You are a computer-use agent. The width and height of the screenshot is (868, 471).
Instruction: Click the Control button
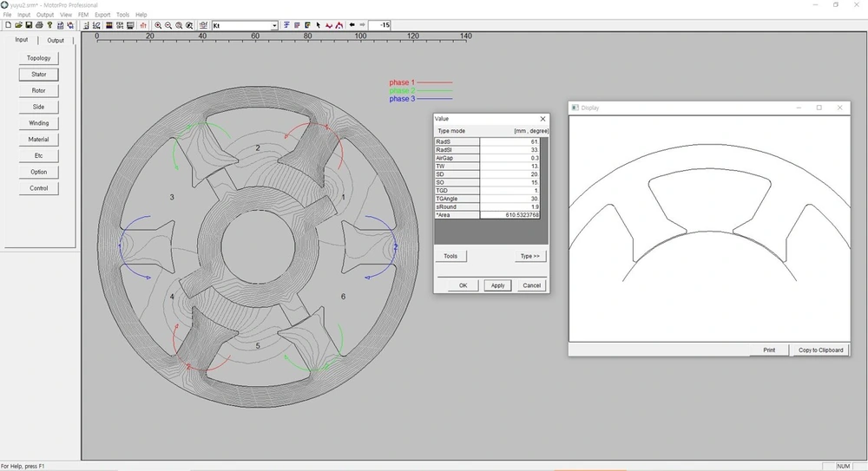[x=39, y=188]
